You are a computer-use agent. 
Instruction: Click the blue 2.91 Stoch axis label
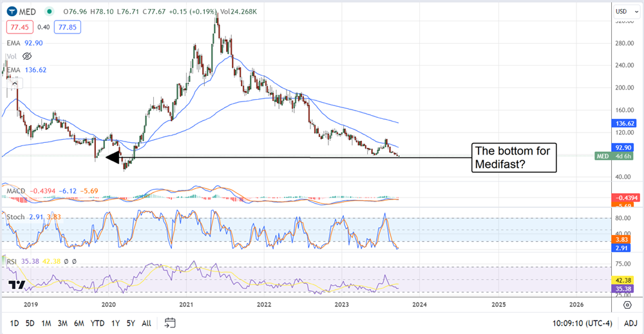[622, 248]
